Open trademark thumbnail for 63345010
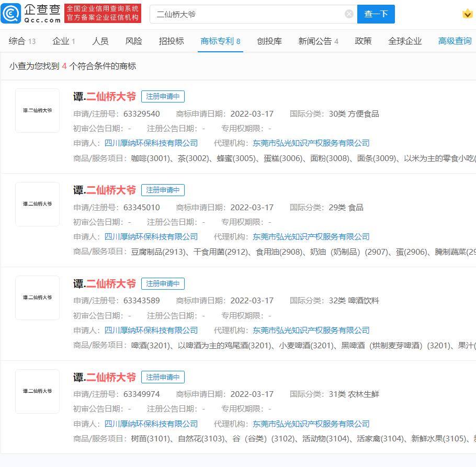The height and width of the screenshot is (467, 476). tap(37, 204)
